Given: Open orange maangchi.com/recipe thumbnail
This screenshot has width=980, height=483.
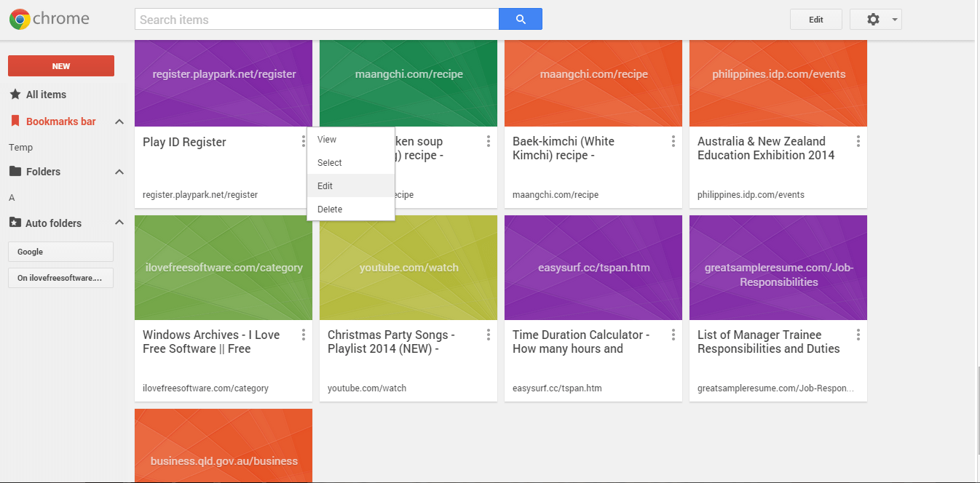Looking at the screenshot, I should pyautogui.click(x=593, y=83).
